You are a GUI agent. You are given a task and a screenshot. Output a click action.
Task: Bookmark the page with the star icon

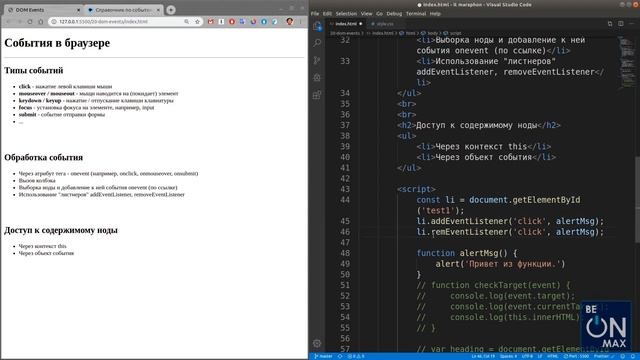[x=198, y=22]
